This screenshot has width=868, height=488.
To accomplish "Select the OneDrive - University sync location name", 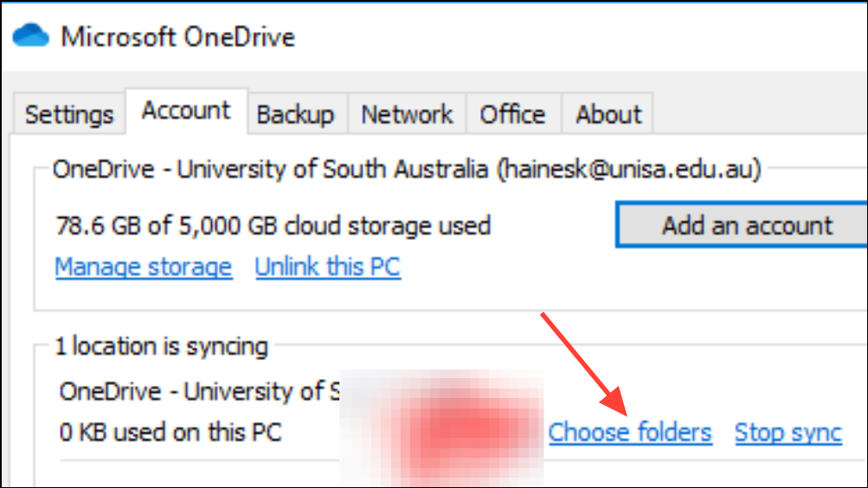I will (x=200, y=392).
